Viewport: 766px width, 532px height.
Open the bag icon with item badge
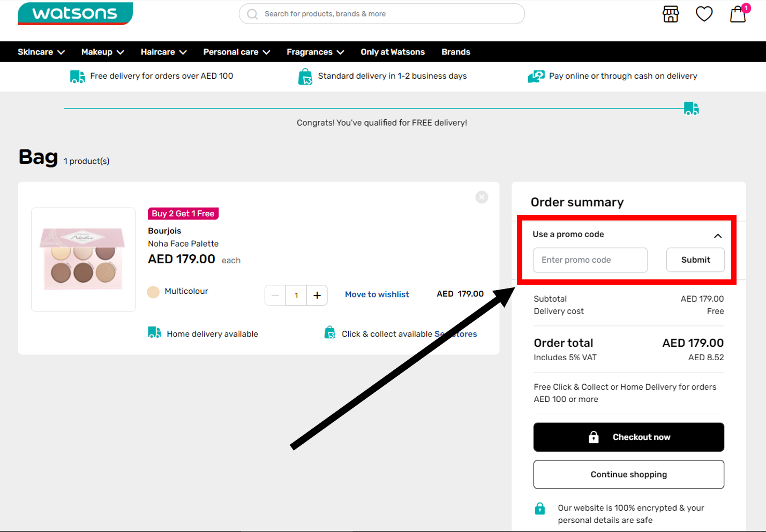pyautogui.click(x=738, y=14)
